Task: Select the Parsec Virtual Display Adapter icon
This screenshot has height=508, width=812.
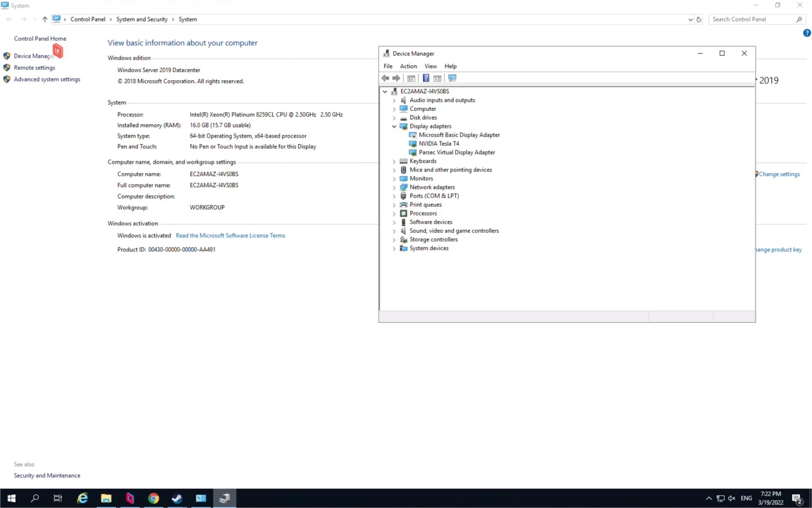Action: pyautogui.click(x=413, y=152)
